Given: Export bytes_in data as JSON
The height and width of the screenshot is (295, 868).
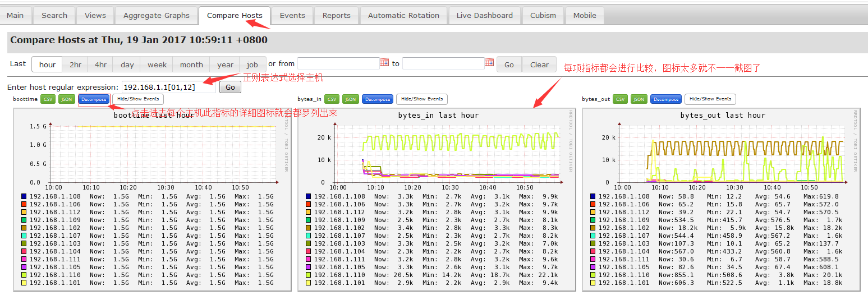Looking at the screenshot, I should point(350,99).
